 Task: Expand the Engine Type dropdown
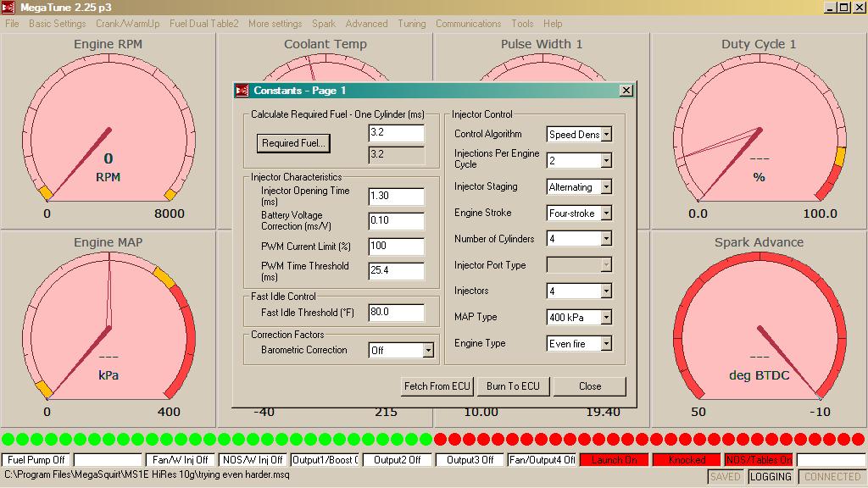pyautogui.click(x=606, y=344)
